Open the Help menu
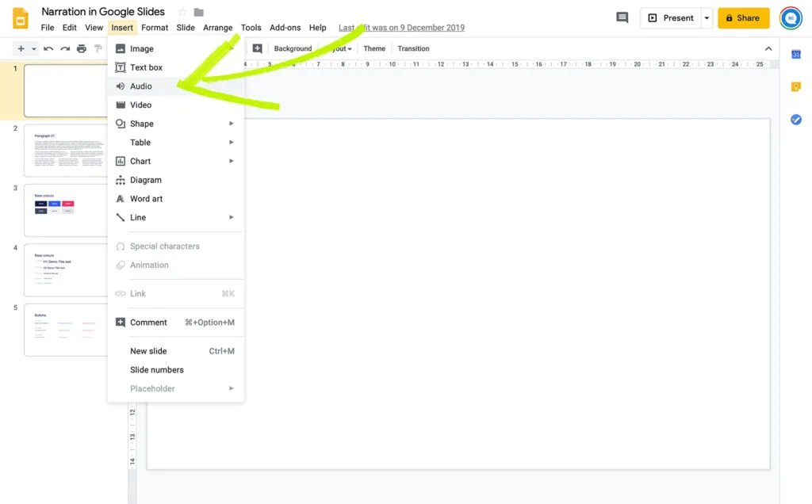Screen dimensions: 812x504 coord(317,28)
